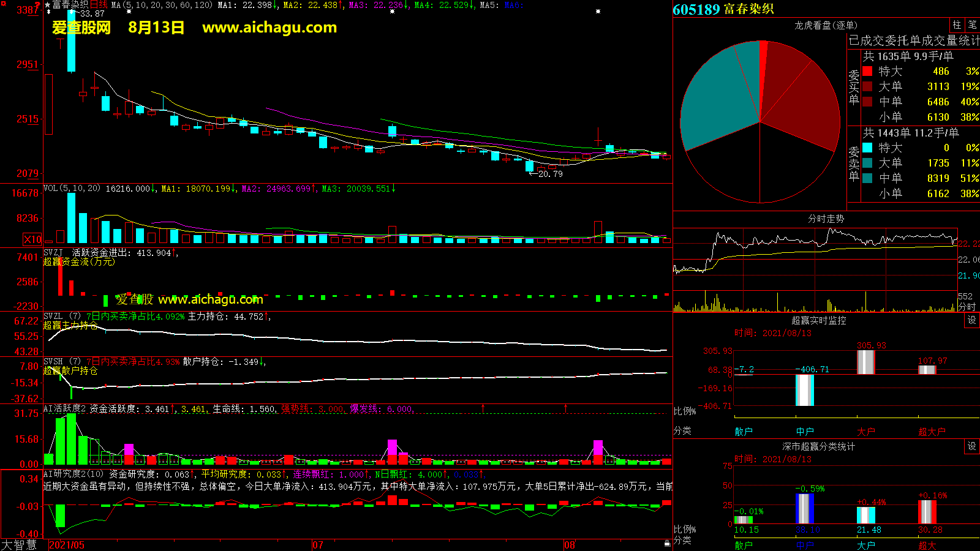Switch order view to 笔 mode

(972, 24)
